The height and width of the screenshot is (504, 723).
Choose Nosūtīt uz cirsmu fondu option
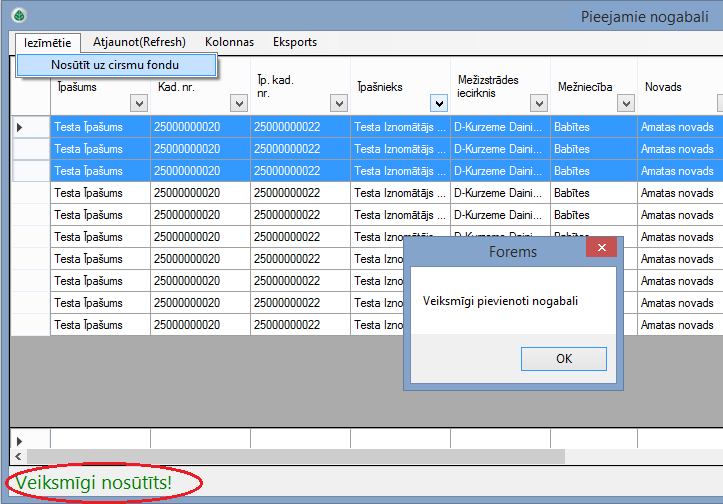click(115, 65)
